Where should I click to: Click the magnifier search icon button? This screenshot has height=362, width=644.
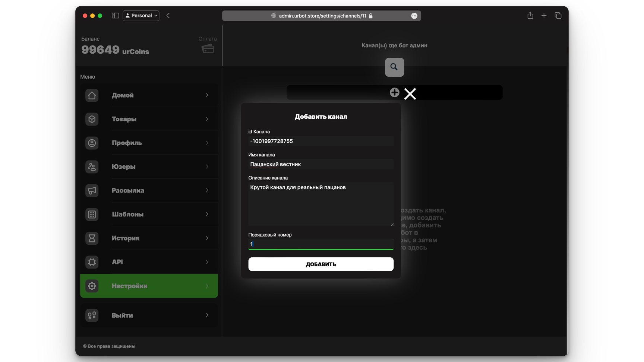pyautogui.click(x=394, y=67)
